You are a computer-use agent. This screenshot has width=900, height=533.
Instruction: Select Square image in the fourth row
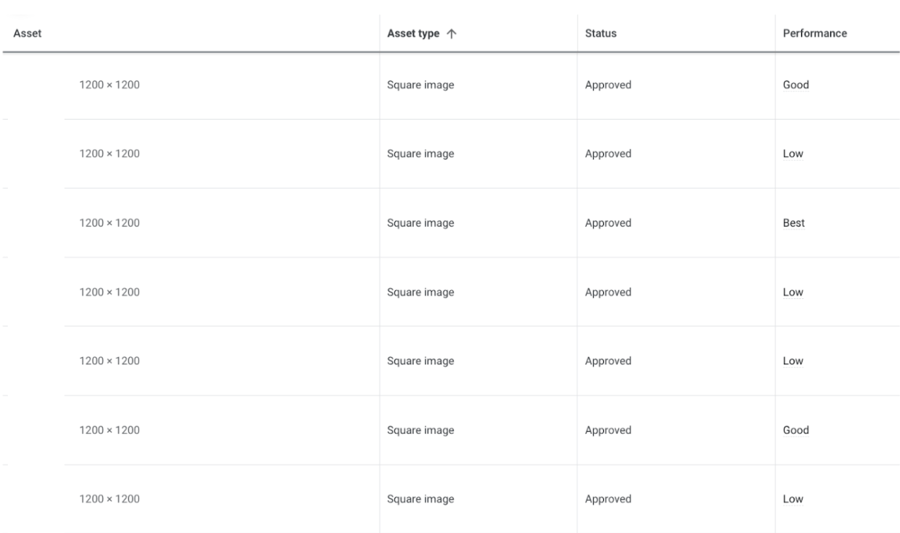(x=420, y=292)
